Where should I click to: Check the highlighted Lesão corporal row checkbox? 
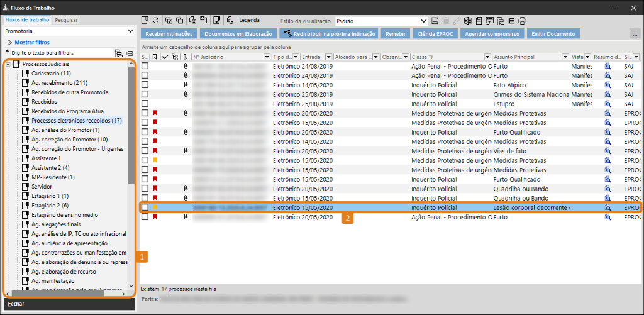(145, 207)
